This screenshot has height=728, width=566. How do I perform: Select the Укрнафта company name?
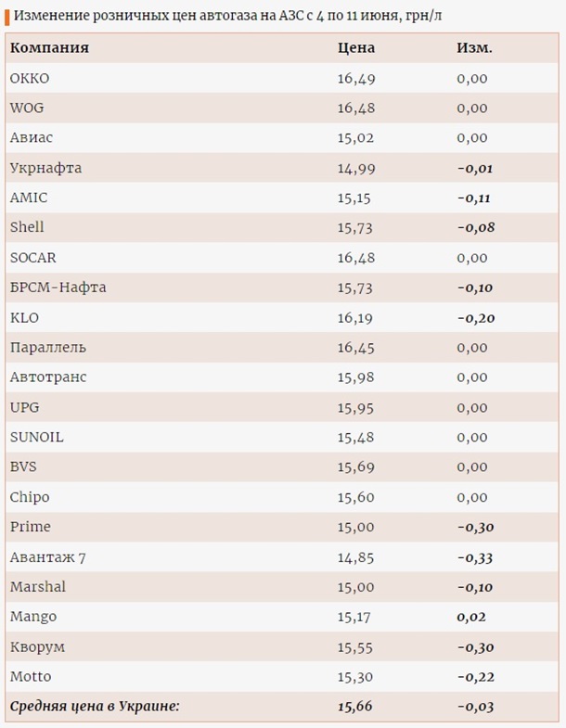pos(45,168)
